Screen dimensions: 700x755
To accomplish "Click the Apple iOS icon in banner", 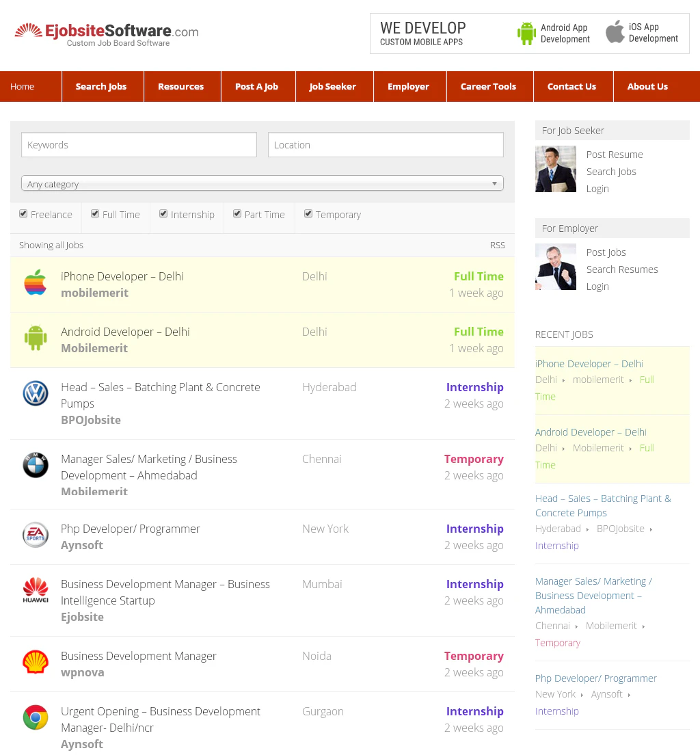I will tap(615, 31).
